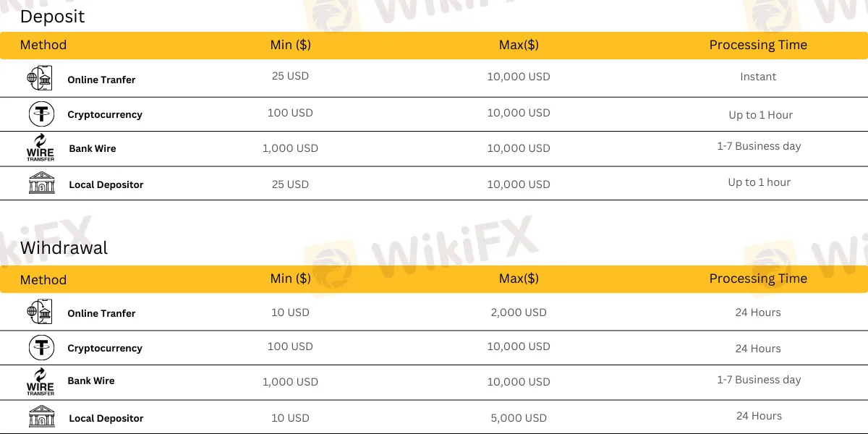Click the Instant processing time cell

point(758,77)
